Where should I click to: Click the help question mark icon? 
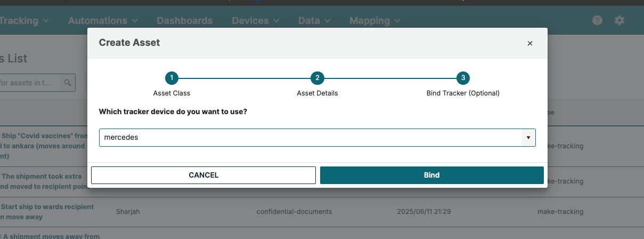(597, 20)
